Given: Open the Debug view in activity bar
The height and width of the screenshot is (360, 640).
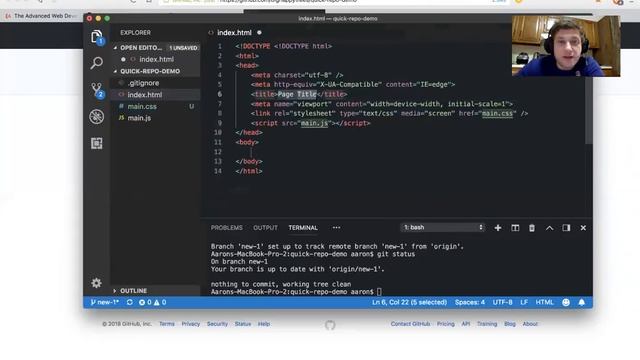Looking at the screenshot, I should (x=96, y=117).
